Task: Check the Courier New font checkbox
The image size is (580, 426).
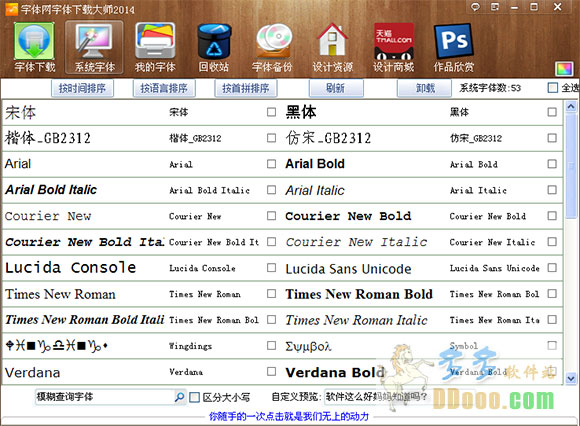Action: 272,216
